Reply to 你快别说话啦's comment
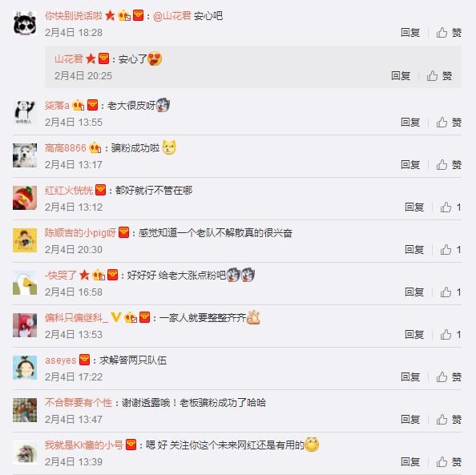476x475 pixels. click(x=410, y=33)
